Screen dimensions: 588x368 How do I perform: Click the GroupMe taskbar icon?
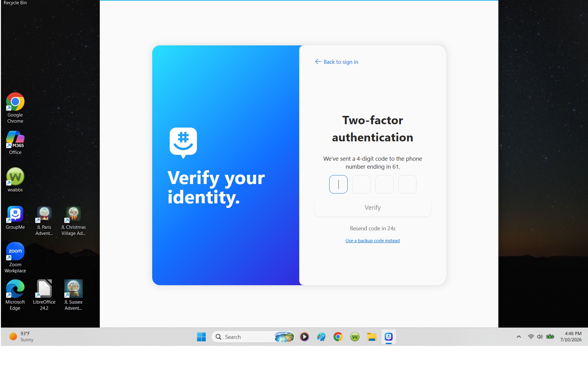[388, 337]
